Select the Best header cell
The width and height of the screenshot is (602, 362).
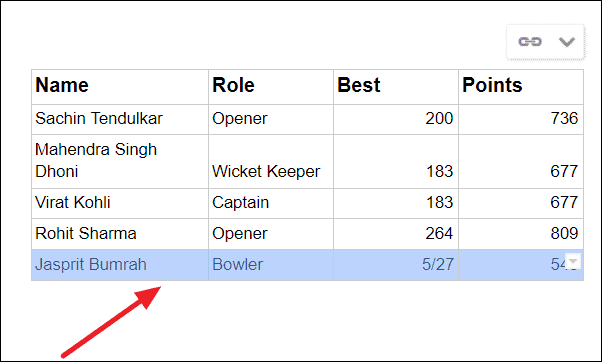click(396, 87)
